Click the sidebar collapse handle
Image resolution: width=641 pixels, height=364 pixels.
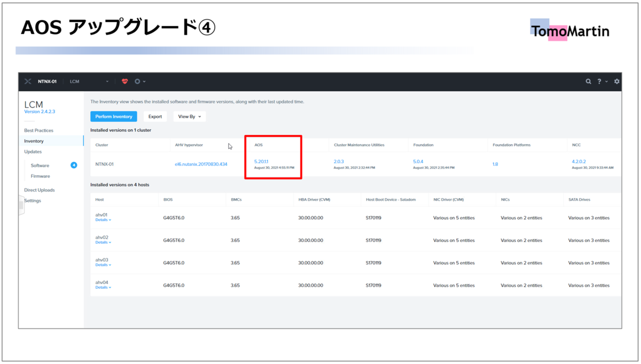(21, 205)
